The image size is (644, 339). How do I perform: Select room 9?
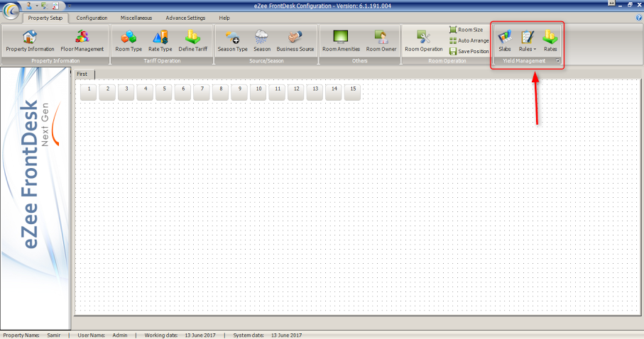[240, 92]
